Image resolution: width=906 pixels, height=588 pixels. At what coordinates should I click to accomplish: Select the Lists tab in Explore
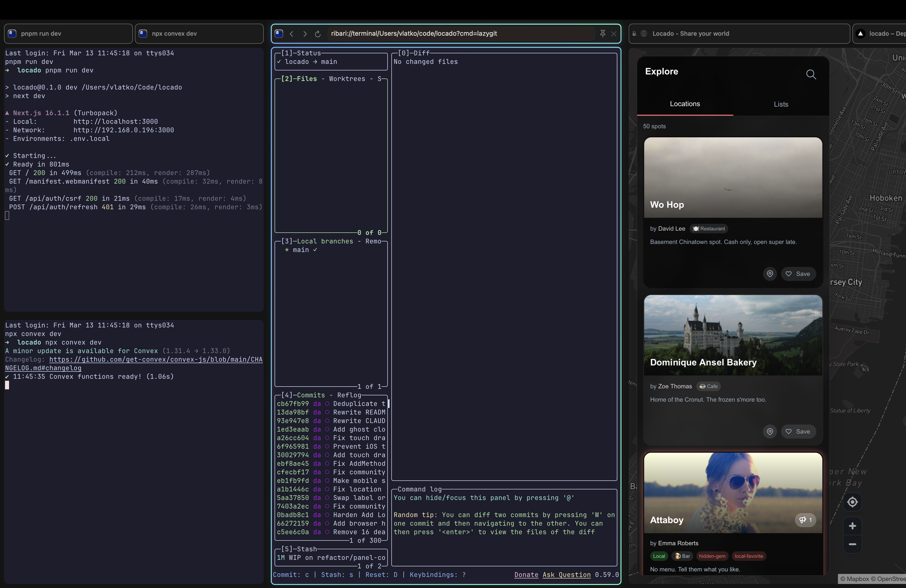point(781,104)
